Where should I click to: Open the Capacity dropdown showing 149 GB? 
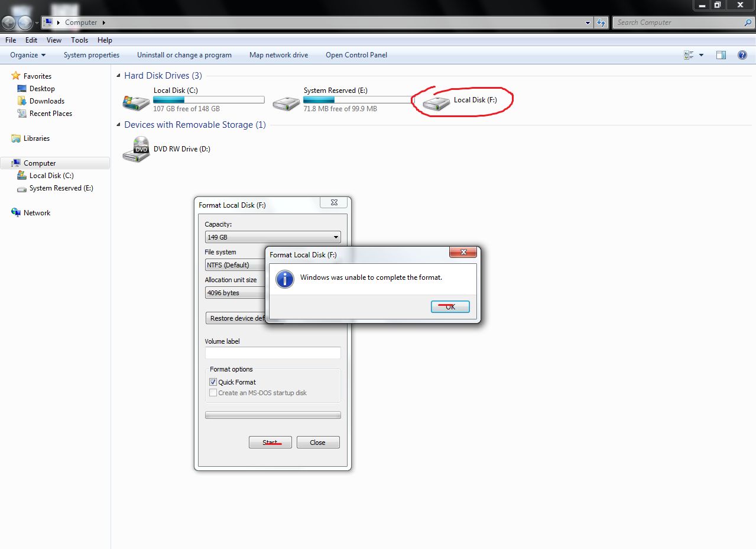[x=272, y=237]
